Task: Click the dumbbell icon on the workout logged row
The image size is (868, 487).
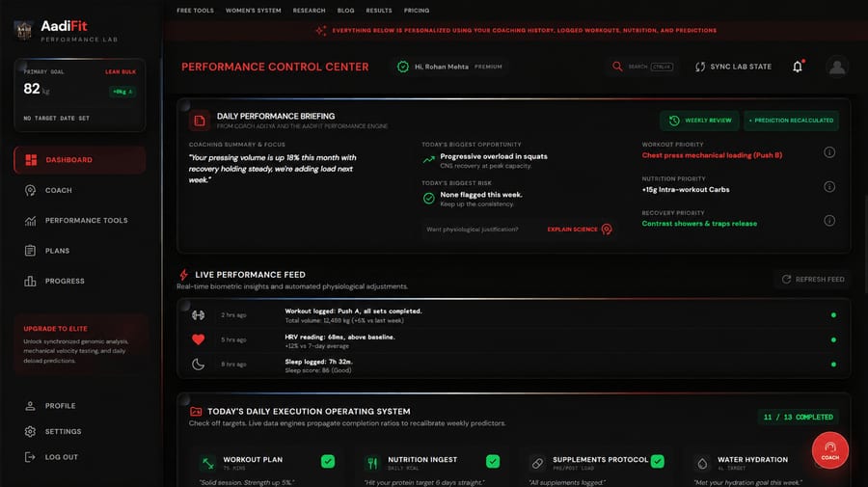Action: [x=198, y=315]
